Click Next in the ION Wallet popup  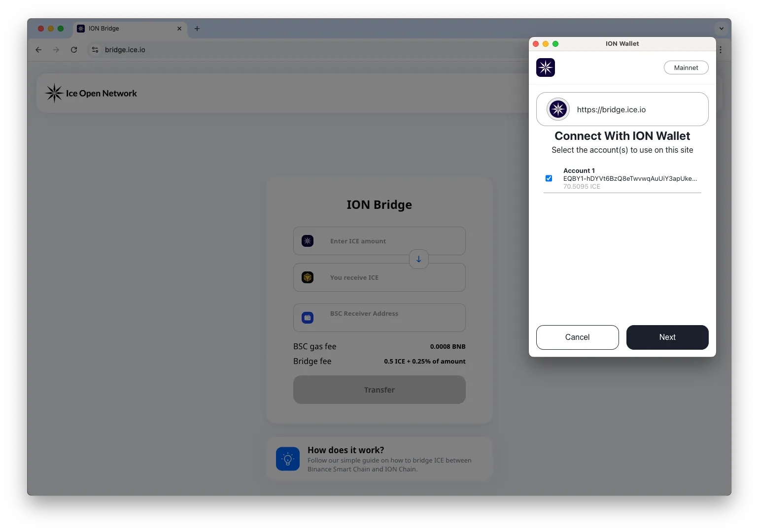pyautogui.click(x=667, y=337)
